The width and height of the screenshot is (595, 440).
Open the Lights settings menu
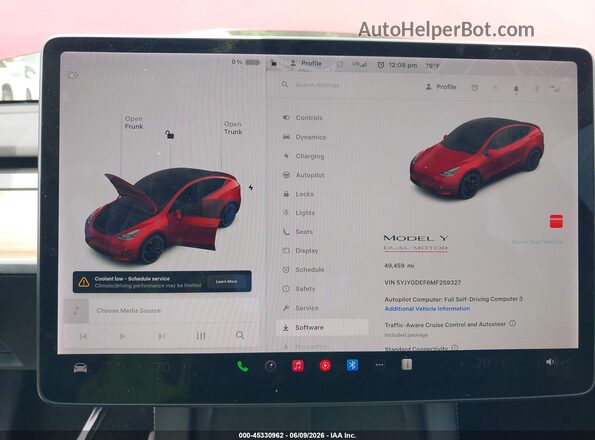point(299,213)
